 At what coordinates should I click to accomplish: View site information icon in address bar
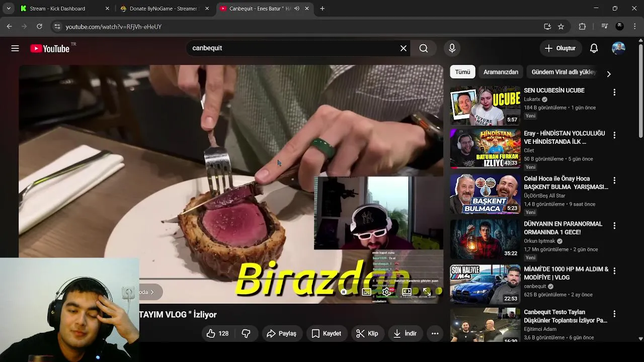click(x=57, y=27)
